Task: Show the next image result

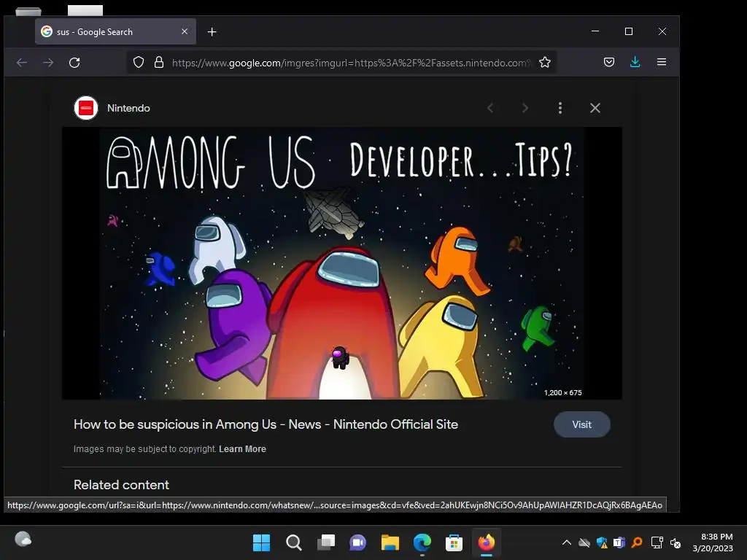Action: click(525, 108)
